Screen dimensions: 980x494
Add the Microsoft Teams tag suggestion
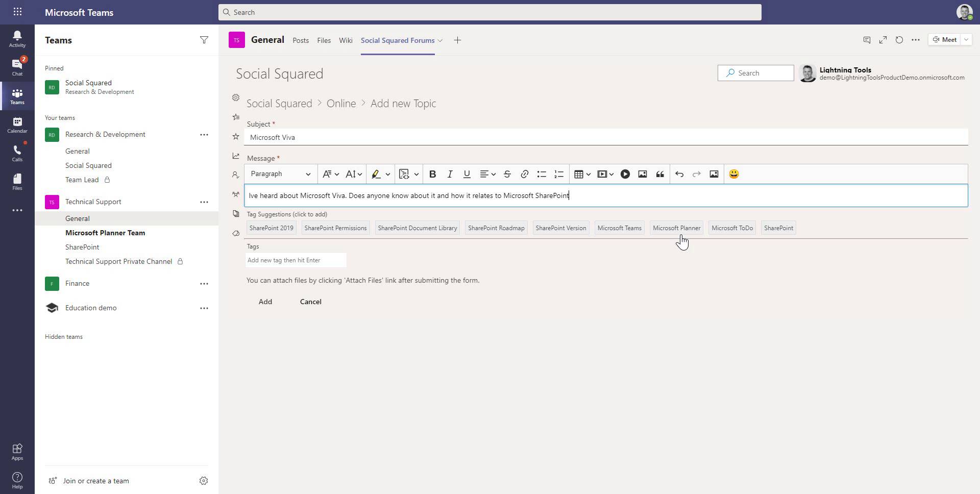(619, 228)
